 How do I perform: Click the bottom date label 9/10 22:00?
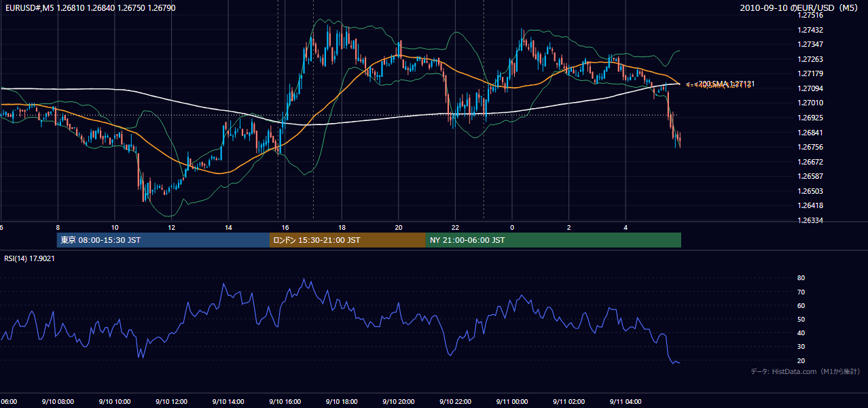(x=455, y=402)
